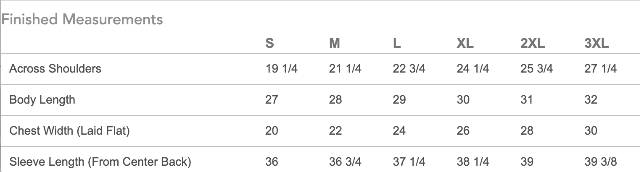
Task: Click the Sleeve Length (From Center Back) label
Action: pyautogui.click(x=100, y=162)
